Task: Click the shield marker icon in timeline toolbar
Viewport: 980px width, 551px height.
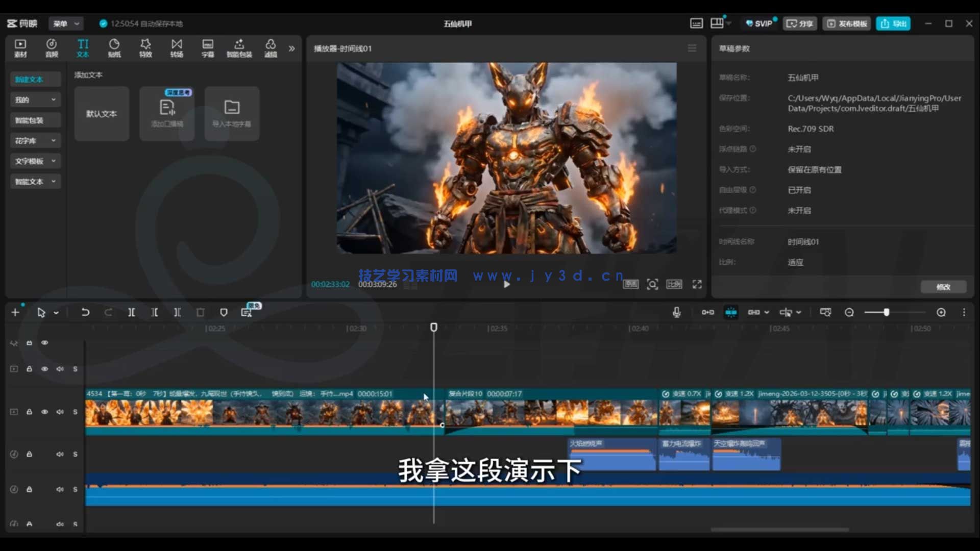Action: click(224, 312)
